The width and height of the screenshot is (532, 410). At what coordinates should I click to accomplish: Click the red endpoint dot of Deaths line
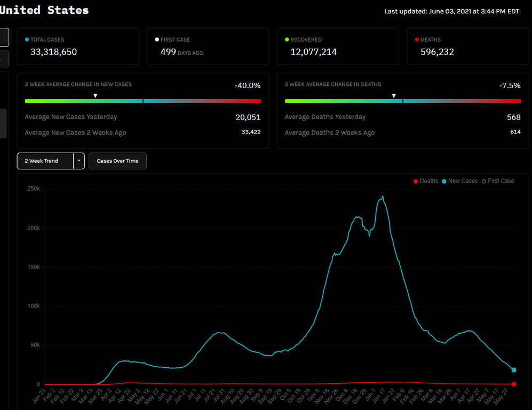pyautogui.click(x=514, y=384)
